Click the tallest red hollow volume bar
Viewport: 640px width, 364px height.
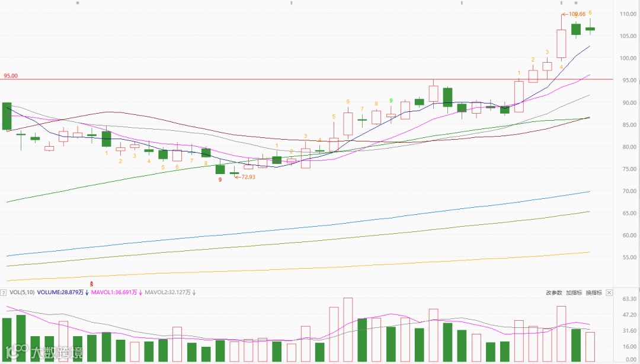[x=348, y=330]
